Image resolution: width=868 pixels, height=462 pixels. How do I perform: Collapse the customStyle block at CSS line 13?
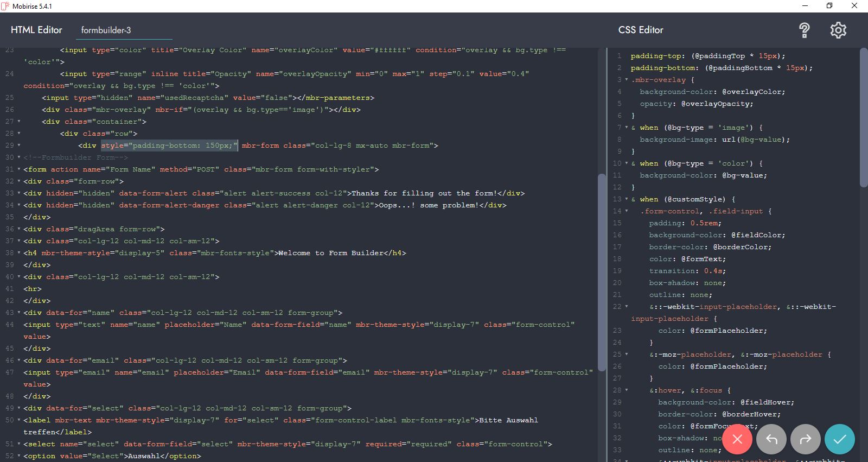click(x=627, y=199)
